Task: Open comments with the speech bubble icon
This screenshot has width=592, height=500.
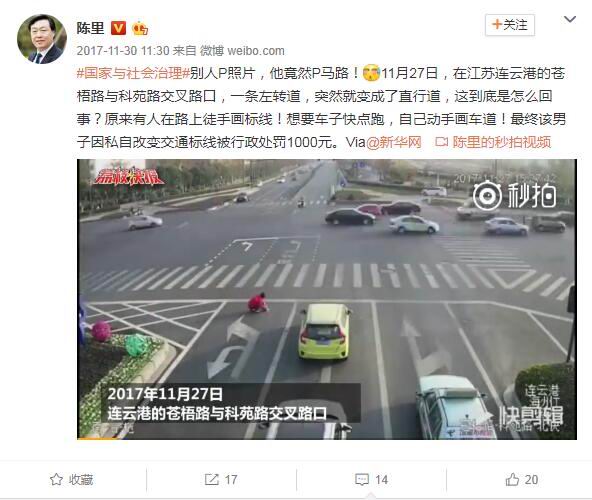Action: [362, 480]
